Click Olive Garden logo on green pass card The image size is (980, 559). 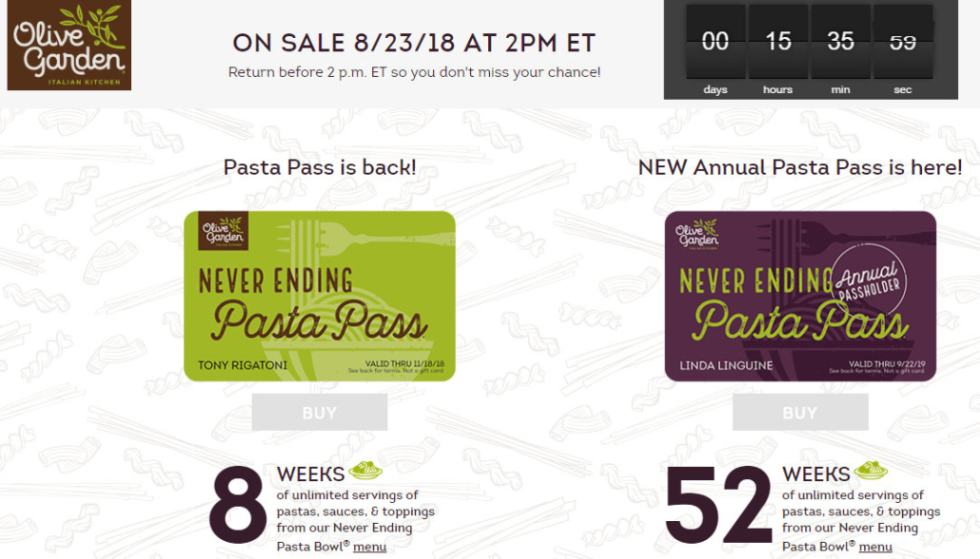tap(224, 230)
